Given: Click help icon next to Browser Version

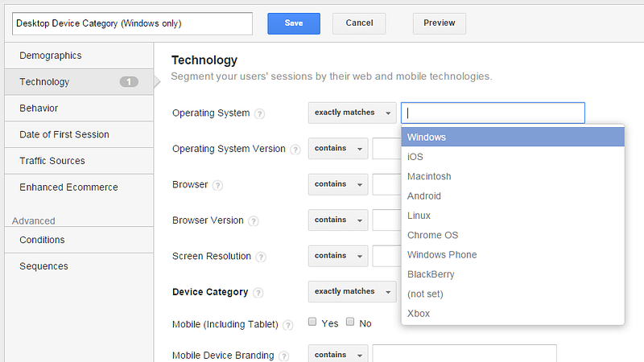Looking at the screenshot, I should pyautogui.click(x=254, y=221).
